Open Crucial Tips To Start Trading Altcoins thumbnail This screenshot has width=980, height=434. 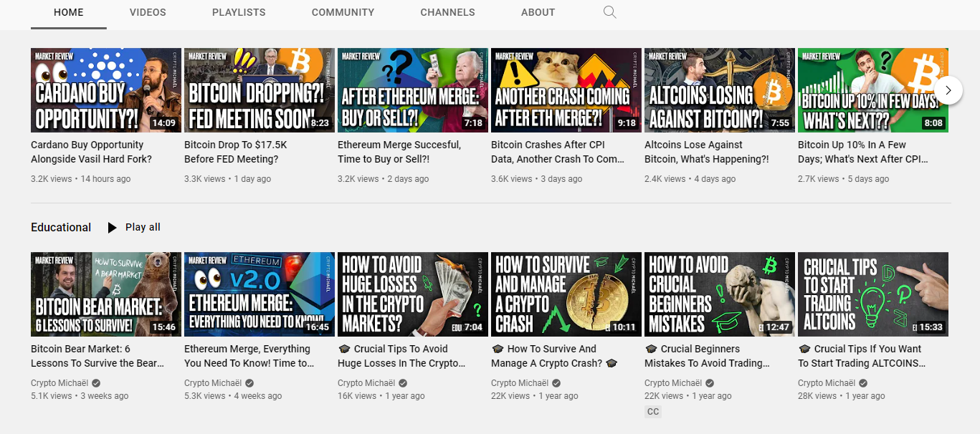pos(873,294)
